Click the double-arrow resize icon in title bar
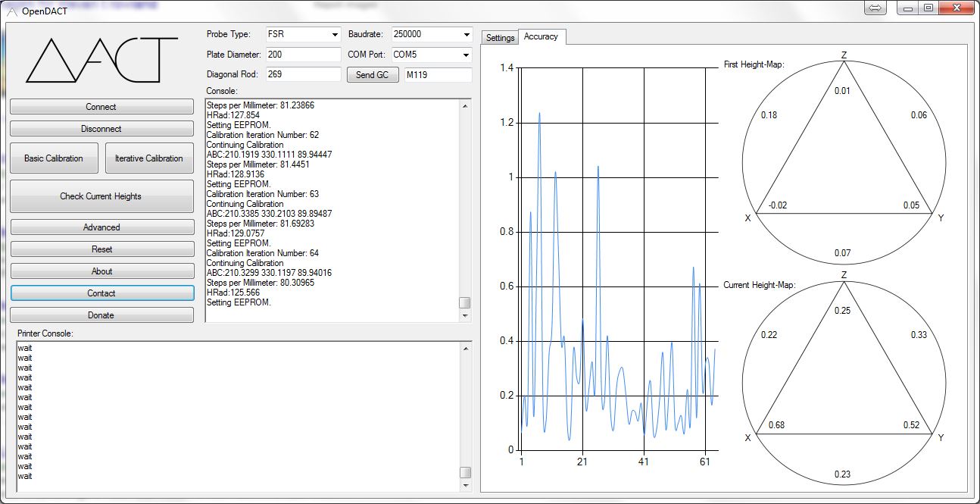The image size is (980, 504). 874,8
